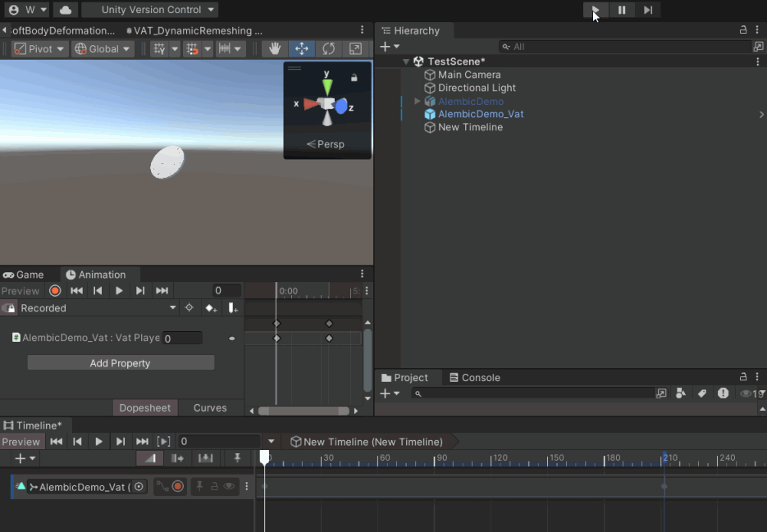The height and width of the screenshot is (532, 767).
Task: Click the green Y axis cone
Action: pyautogui.click(x=327, y=87)
